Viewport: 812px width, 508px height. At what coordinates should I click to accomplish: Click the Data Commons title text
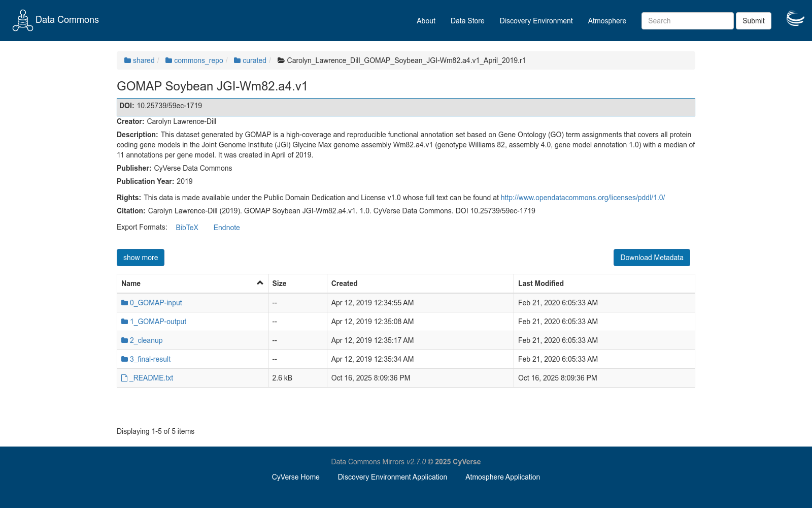pos(67,20)
